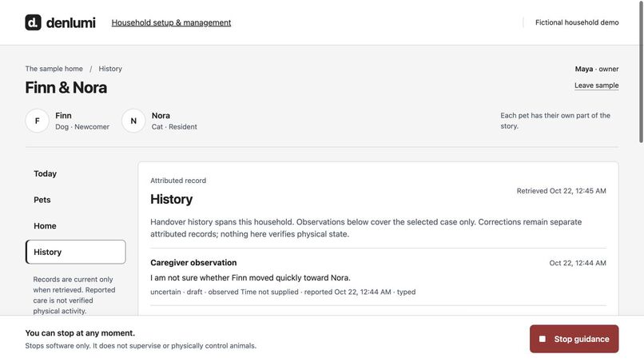Click the Maya · owner label
Image resolution: width=644 pixels, height=362 pixels.
[596, 69]
